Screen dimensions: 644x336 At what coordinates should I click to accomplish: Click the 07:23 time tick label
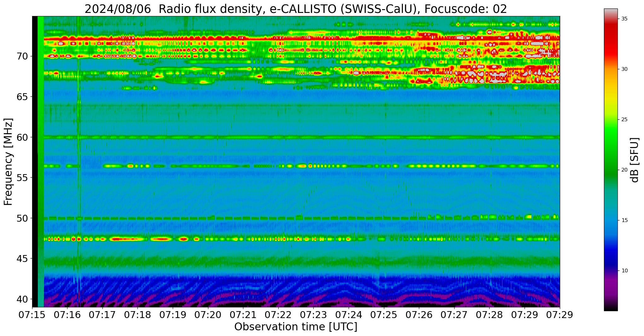coord(314,315)
